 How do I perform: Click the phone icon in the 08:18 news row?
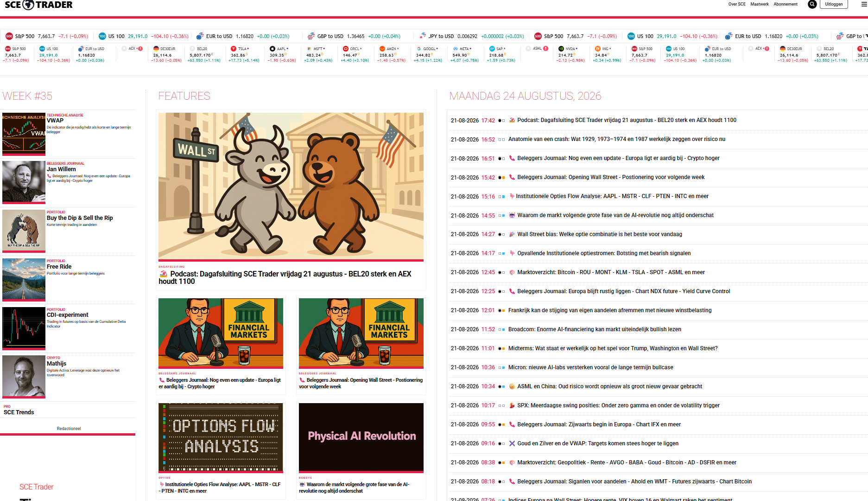(x=512, y=482)
